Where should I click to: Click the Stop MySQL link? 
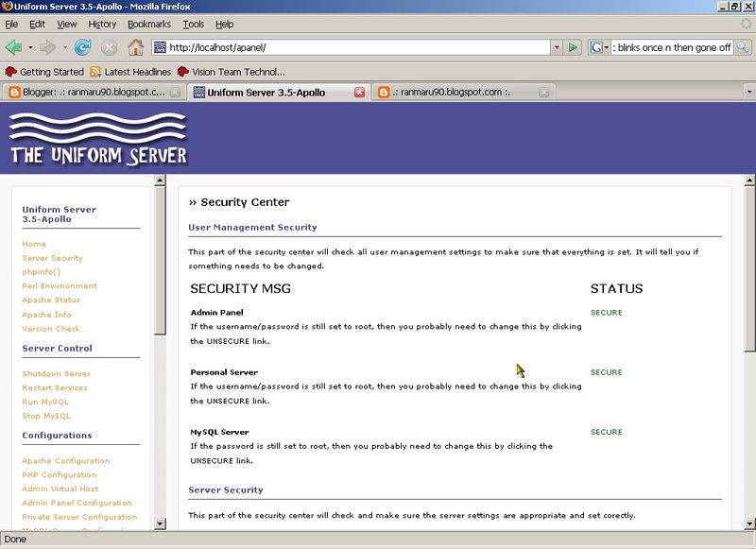(46, 416)
